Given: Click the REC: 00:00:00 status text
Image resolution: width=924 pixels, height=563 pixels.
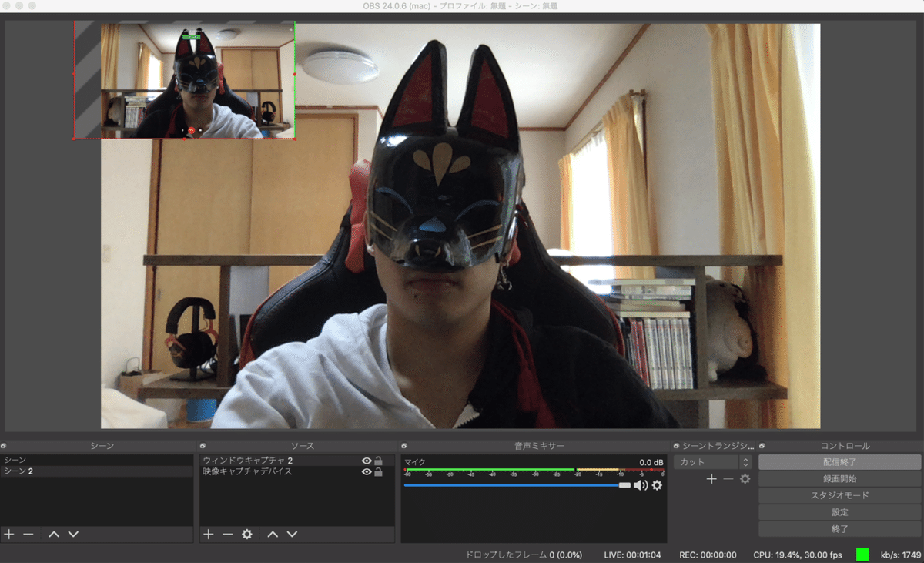Looking at the screenshot, I should tap(708, 555).
